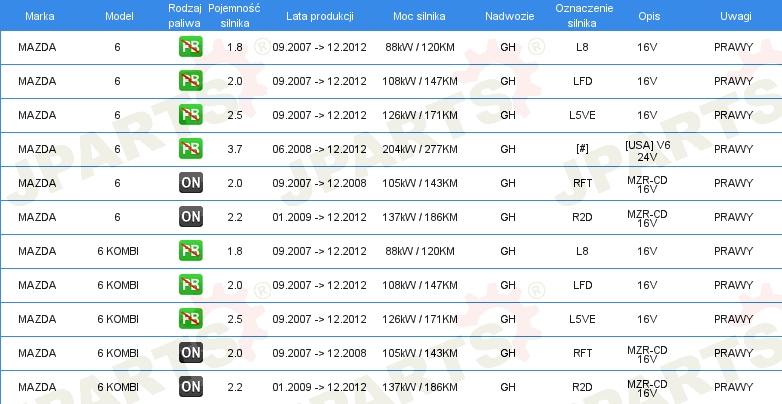Select the L8 engine code in the 6 KOMBI row

tap(582, 250)
